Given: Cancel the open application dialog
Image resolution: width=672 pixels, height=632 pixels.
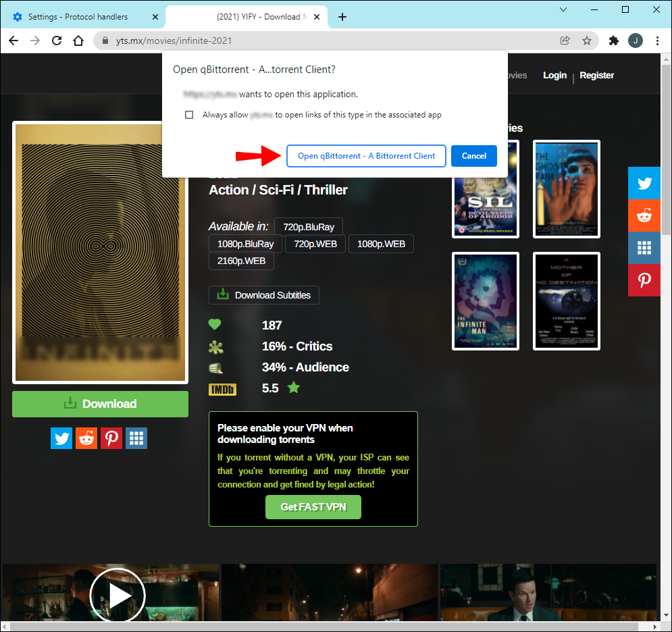Looking at the screenshot, I should 474,156.
